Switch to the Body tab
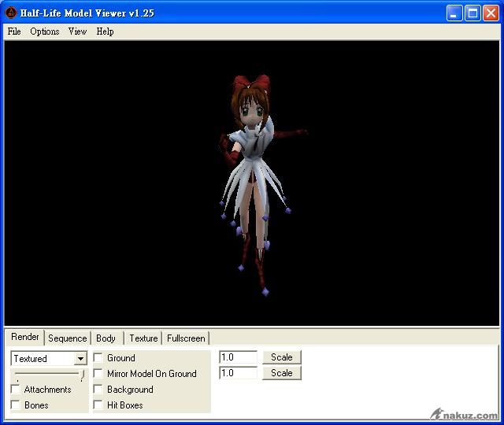The image size is (504, 425). pyautogui.click(x=106, y=338)
